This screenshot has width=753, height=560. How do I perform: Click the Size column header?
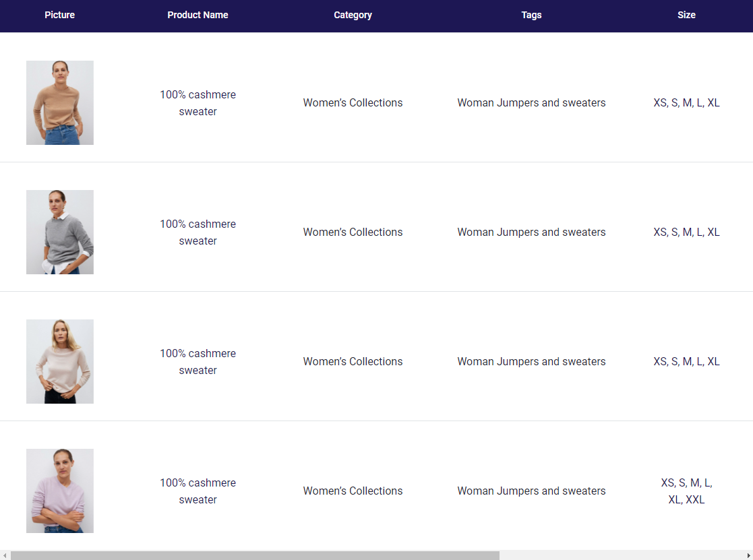tap(686, 15)
